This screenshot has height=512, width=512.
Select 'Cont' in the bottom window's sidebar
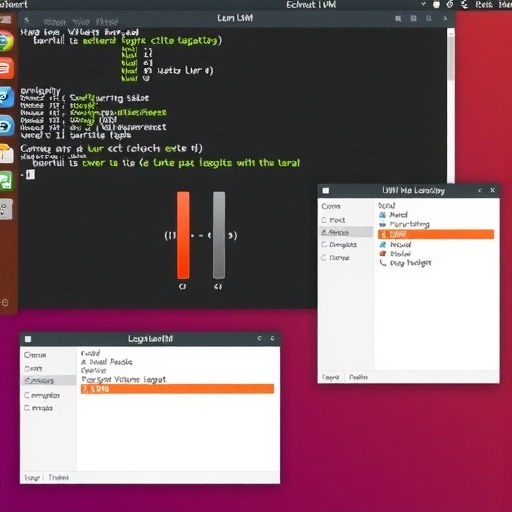coord(33,369)
